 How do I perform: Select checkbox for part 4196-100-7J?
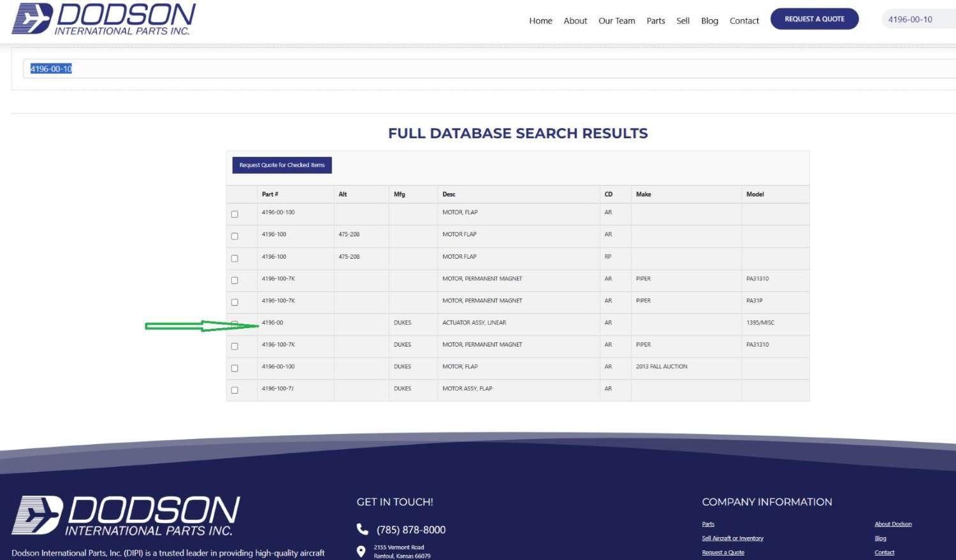(235, 390)
